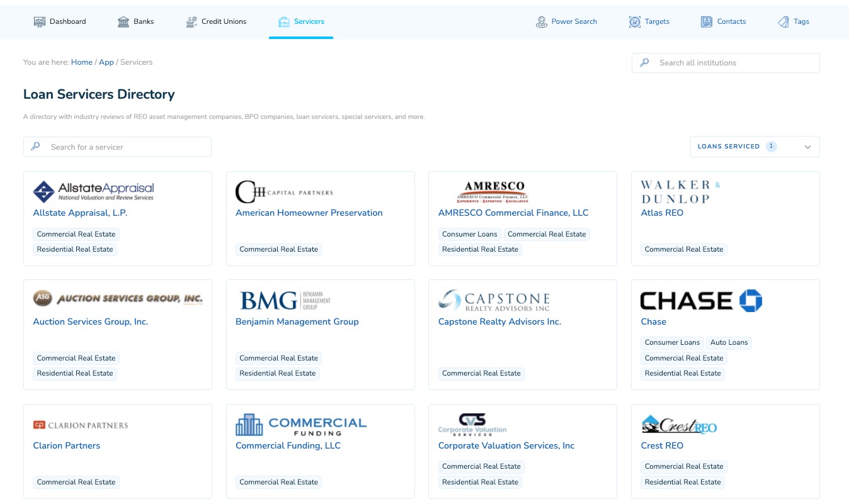Click the Allstate Appraisal logo
Viewport: 849px width, 504px height.
click(x=93, y=191)
